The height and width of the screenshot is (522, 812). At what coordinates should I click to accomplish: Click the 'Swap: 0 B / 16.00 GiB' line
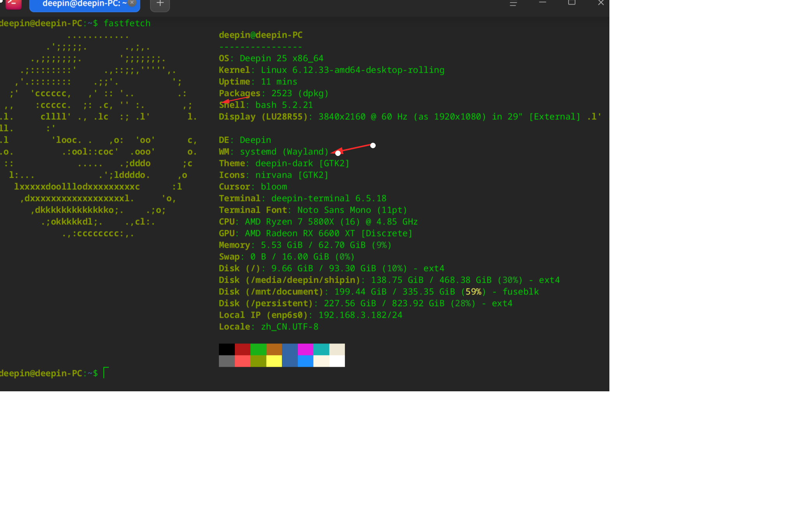pos(287,257)
